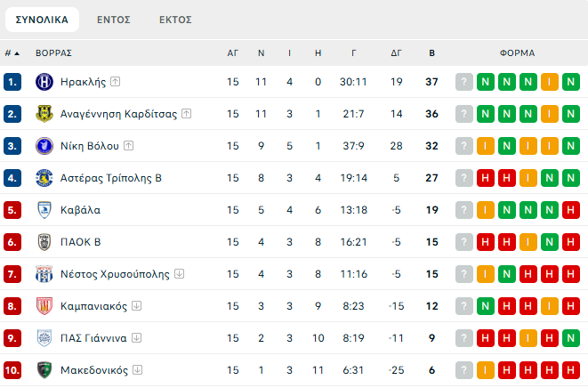Click the orange I form badge for Μακεδονικός

(485, 370)
